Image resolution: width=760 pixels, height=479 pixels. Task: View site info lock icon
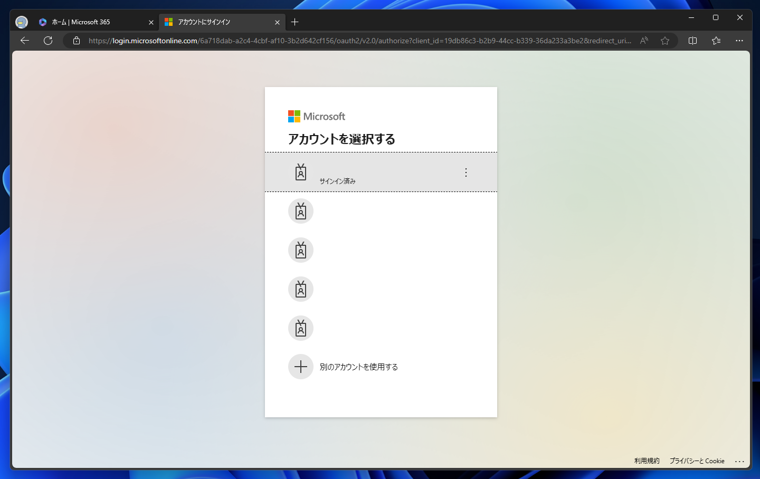click(x=77, y=41)
